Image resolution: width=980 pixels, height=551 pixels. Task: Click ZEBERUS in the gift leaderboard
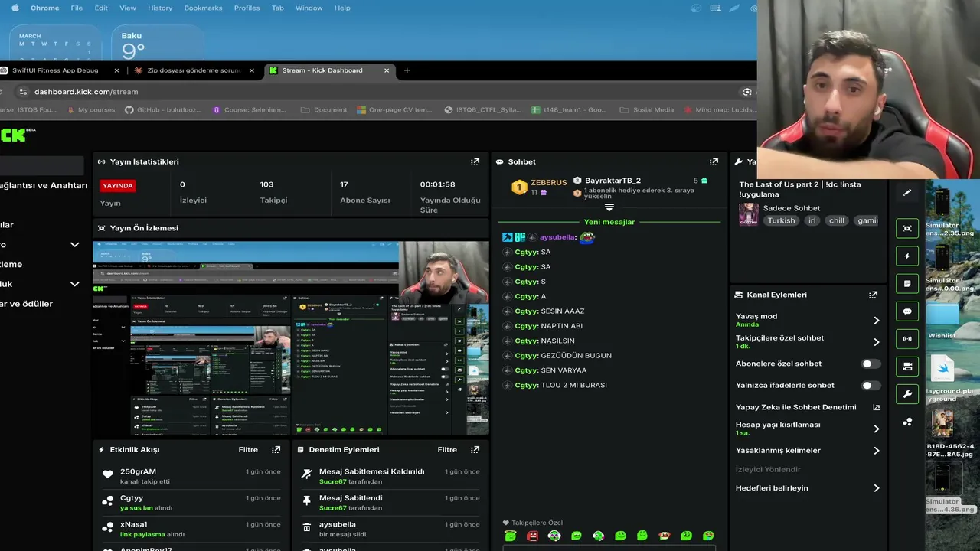(x=548, y=183)
